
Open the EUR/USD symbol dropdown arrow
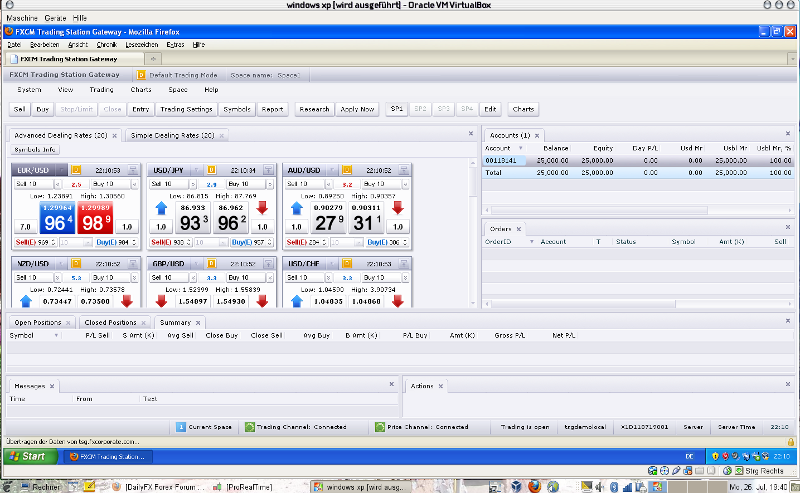coord(62,170)
